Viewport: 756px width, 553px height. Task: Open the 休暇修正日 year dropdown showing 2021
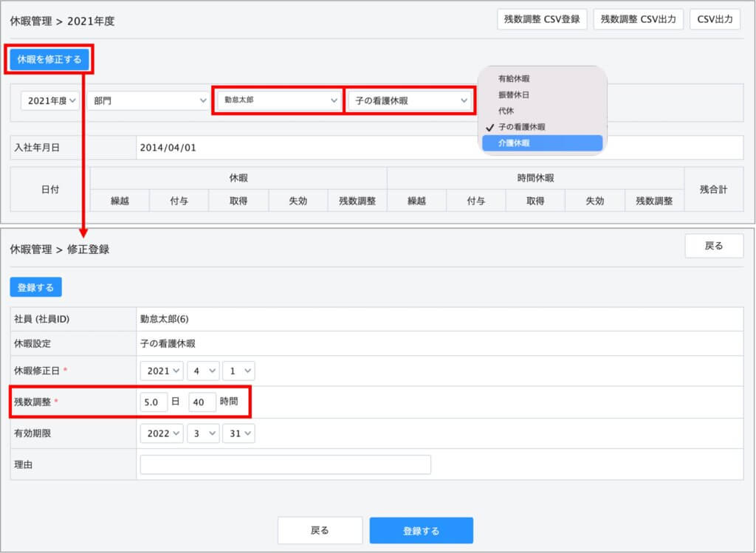click(161, 371)
